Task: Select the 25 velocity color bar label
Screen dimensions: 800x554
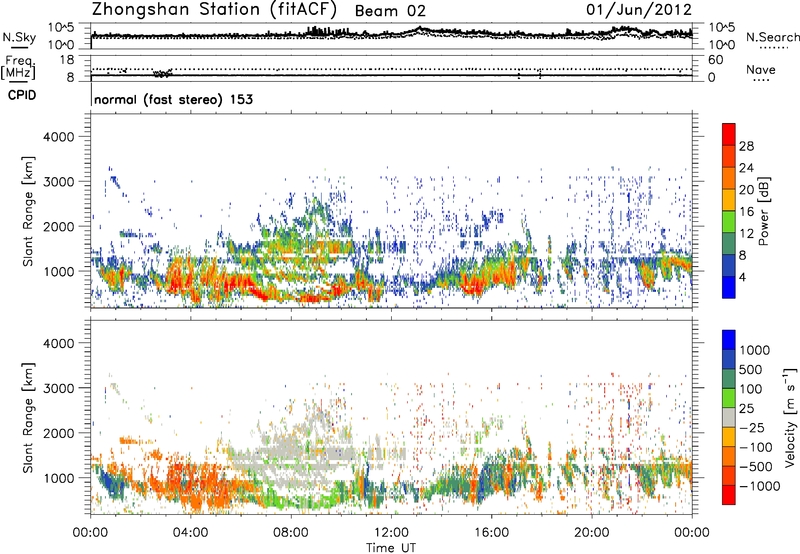Action: coord(747,409)
